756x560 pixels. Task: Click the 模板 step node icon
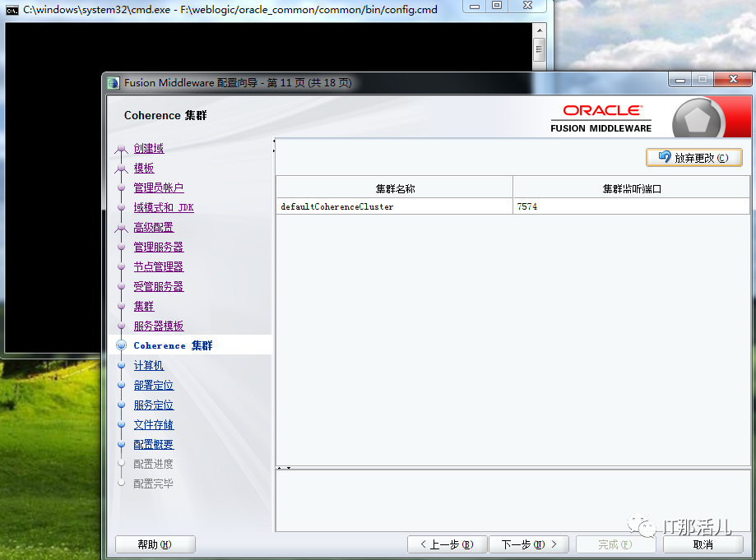pos(122,169)
